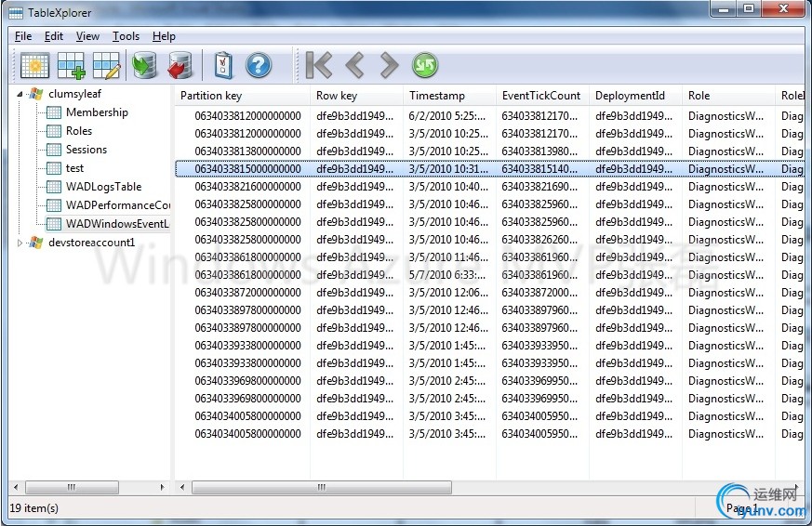Click timestamp 3/5/2010 11:46 cell

coord(448,257)
